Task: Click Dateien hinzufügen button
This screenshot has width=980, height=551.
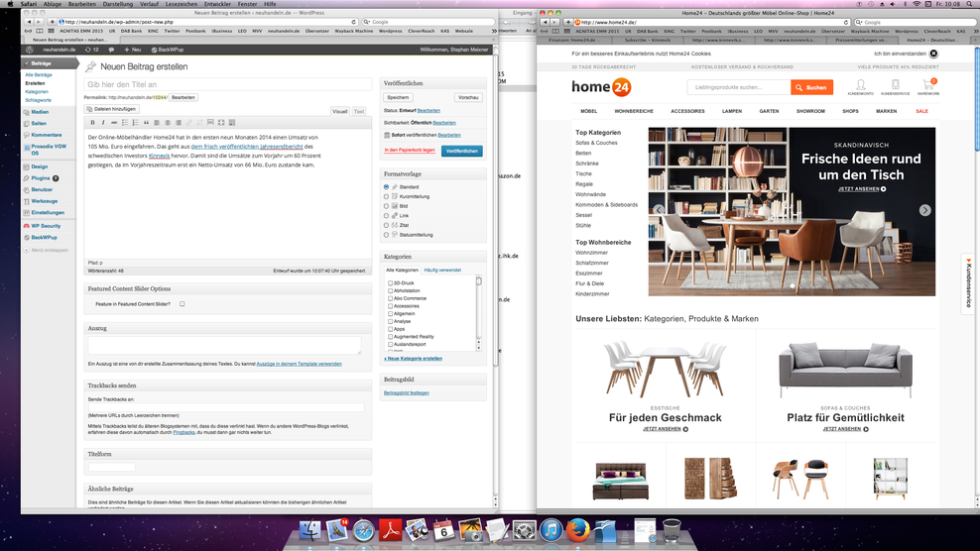Action: point(111,109)
